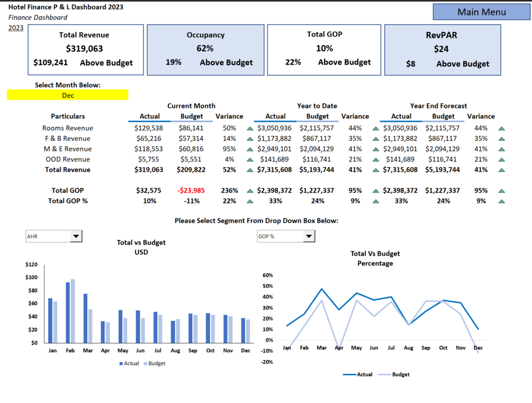This screenshot has height=403, width=532.
Task: Click OOD Revenue year-to-date variance arrow
Action: coord(376,159)
